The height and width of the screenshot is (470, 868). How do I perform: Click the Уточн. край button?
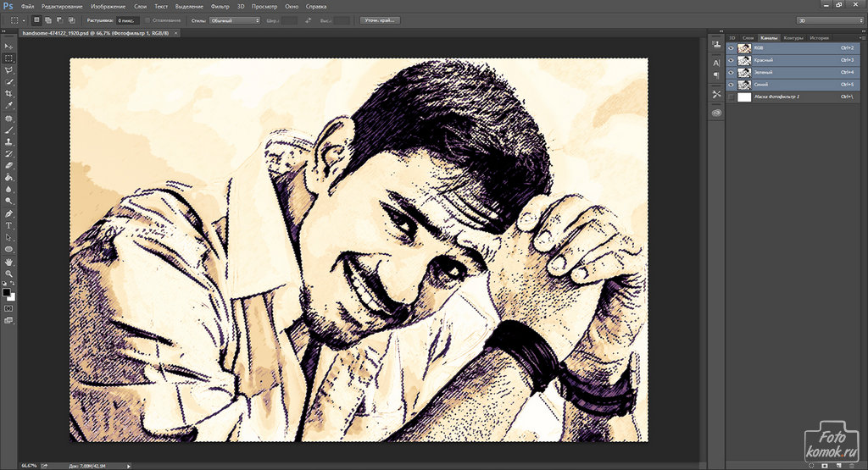click(x=380, y=20)
